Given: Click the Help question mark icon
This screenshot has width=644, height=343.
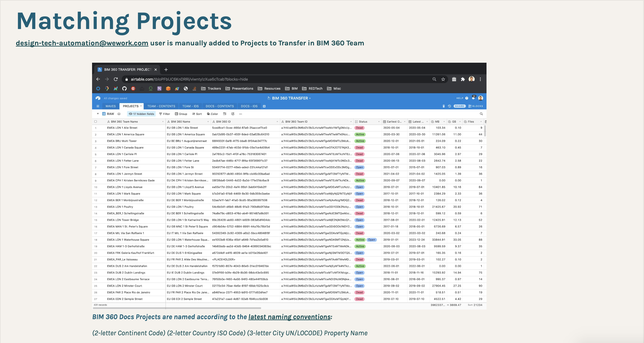Looking at the screenshot, I should click(x=466, y=98).
